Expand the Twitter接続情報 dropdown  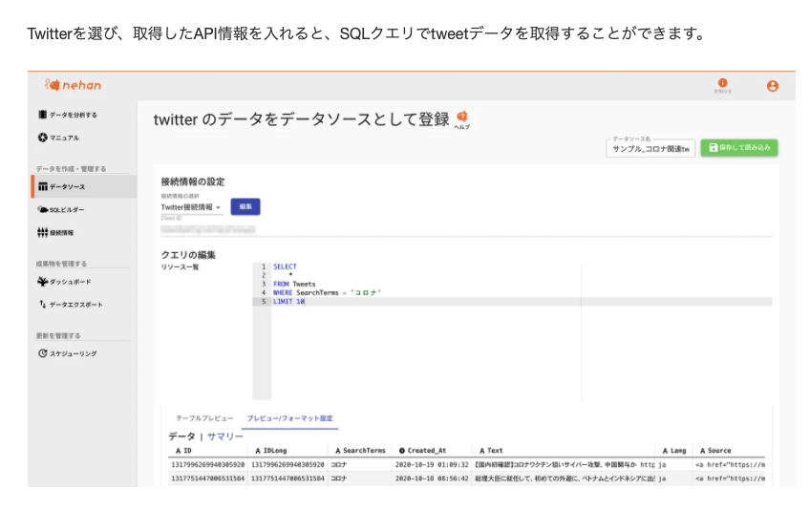tap(191, 206)
